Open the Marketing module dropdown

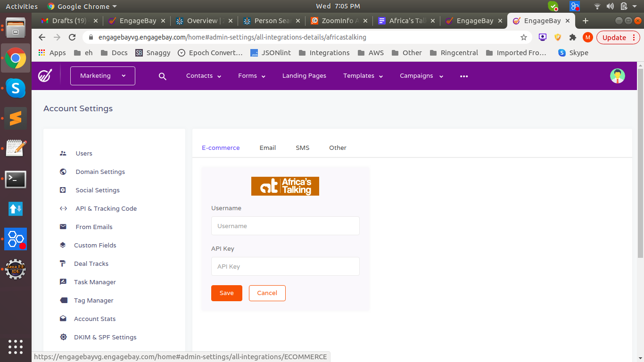pos(103,76)
